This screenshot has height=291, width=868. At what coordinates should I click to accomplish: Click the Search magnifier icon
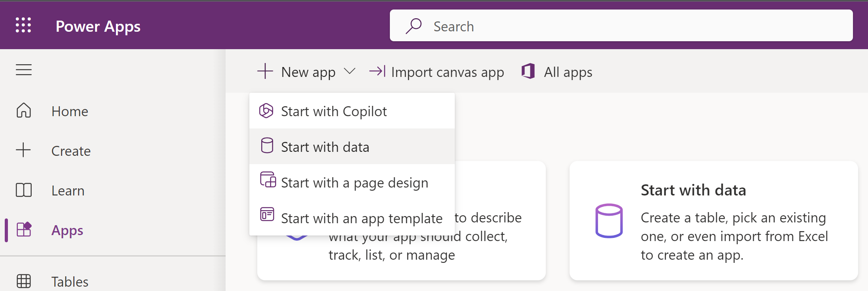(414, 26)
